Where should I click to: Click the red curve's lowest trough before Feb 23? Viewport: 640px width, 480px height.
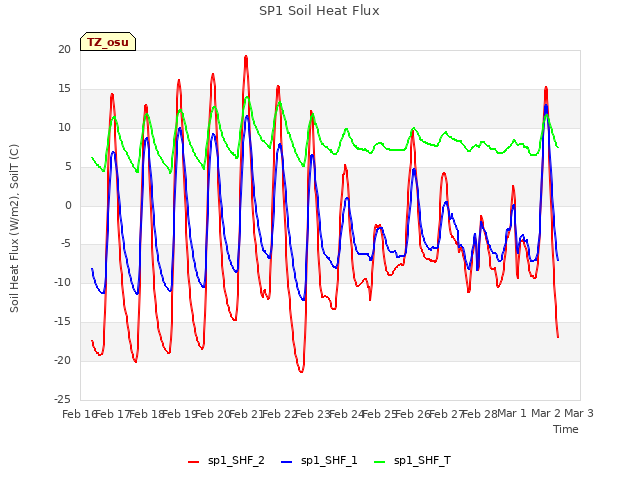click(301, 371)
